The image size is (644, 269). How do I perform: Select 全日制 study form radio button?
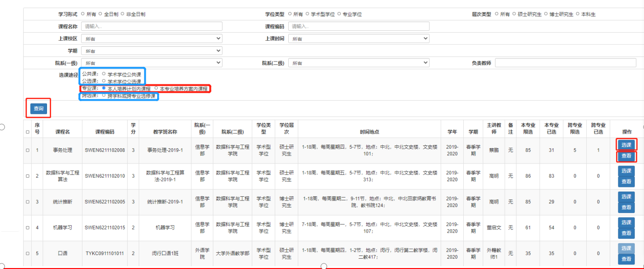click(x=100, y=14)
